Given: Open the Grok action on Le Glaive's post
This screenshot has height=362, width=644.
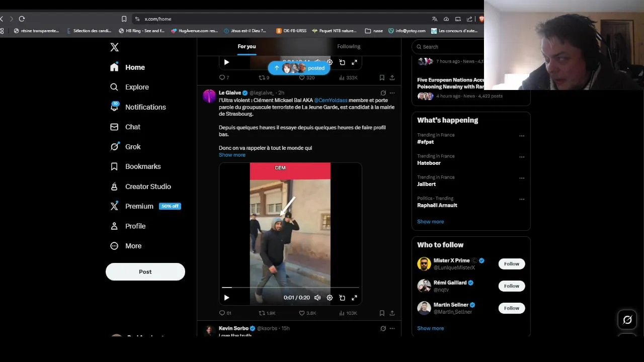Looking at the screenshot, I should point(383,93).
